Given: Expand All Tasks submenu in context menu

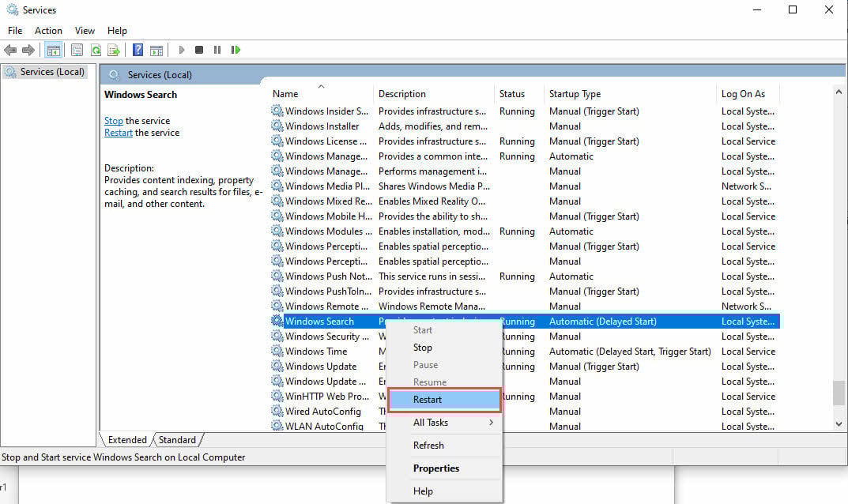Looking at the screenshot, I should [x=445, y=423].
